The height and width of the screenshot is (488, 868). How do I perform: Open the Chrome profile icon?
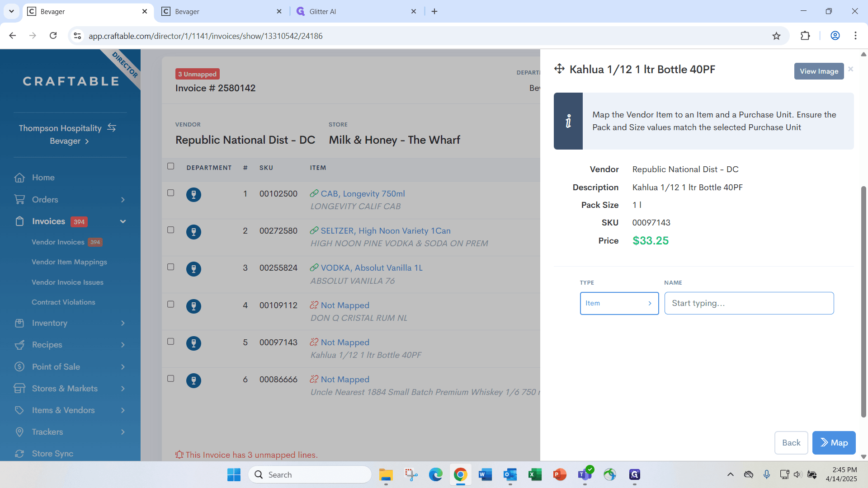point(835,36)
